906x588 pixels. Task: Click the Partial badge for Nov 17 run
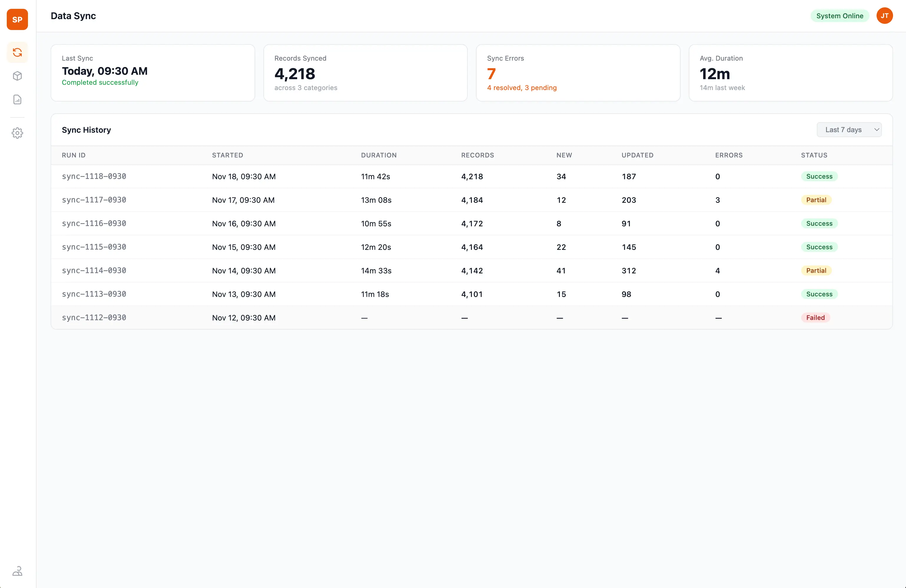pos(816,200)
